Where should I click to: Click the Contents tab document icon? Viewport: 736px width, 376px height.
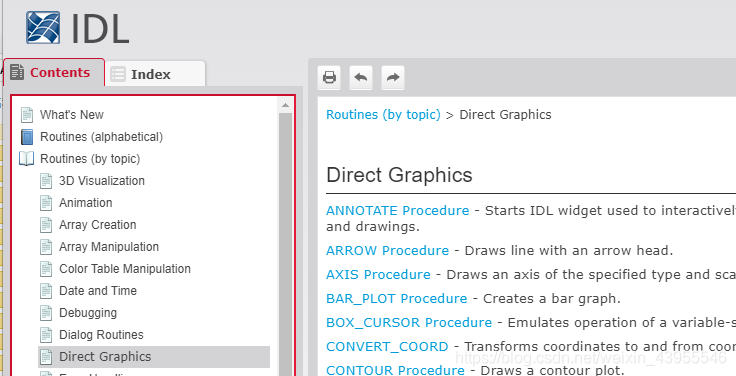[17, 72]
